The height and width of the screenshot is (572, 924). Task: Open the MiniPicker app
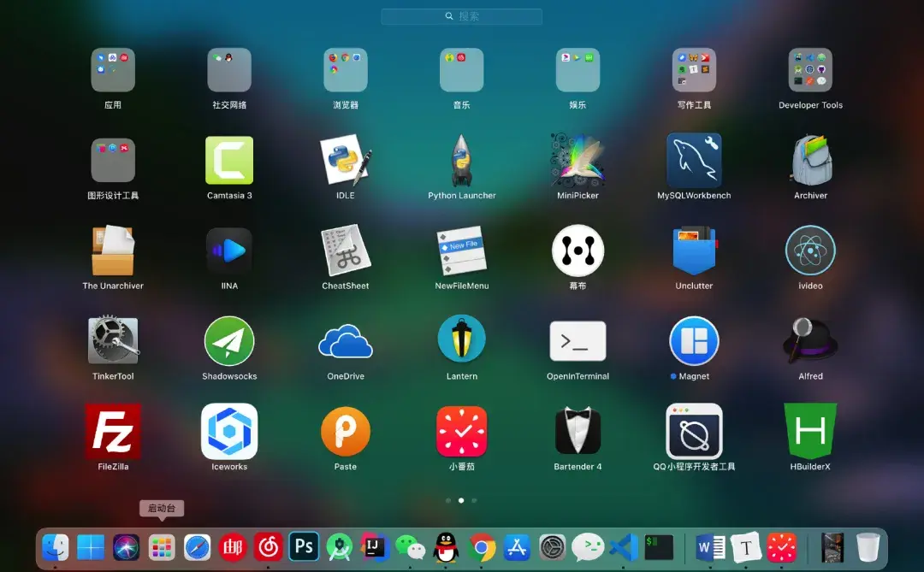click(577, 160)
